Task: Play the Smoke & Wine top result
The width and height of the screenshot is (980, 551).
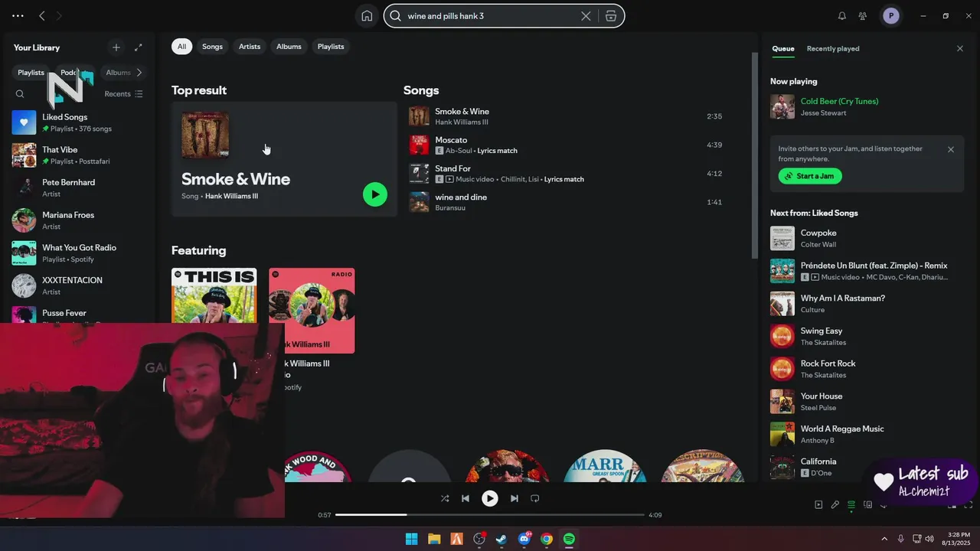Action: coord(375,194)
